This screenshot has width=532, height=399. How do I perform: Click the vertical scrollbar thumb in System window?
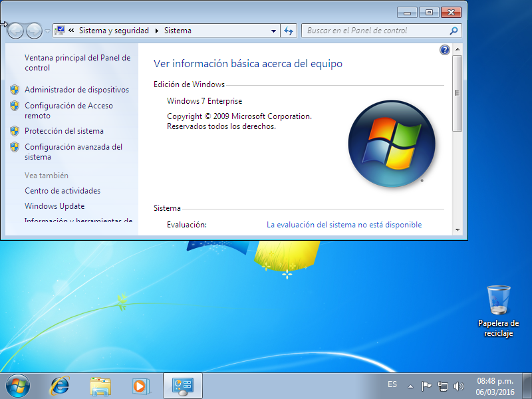[457, 93]
